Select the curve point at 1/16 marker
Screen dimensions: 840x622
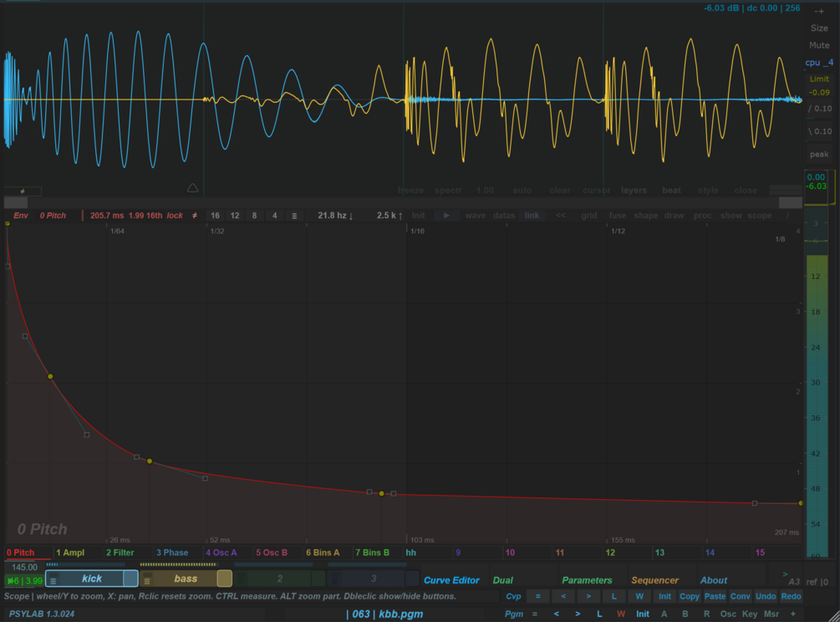click(x=381, y=493)
